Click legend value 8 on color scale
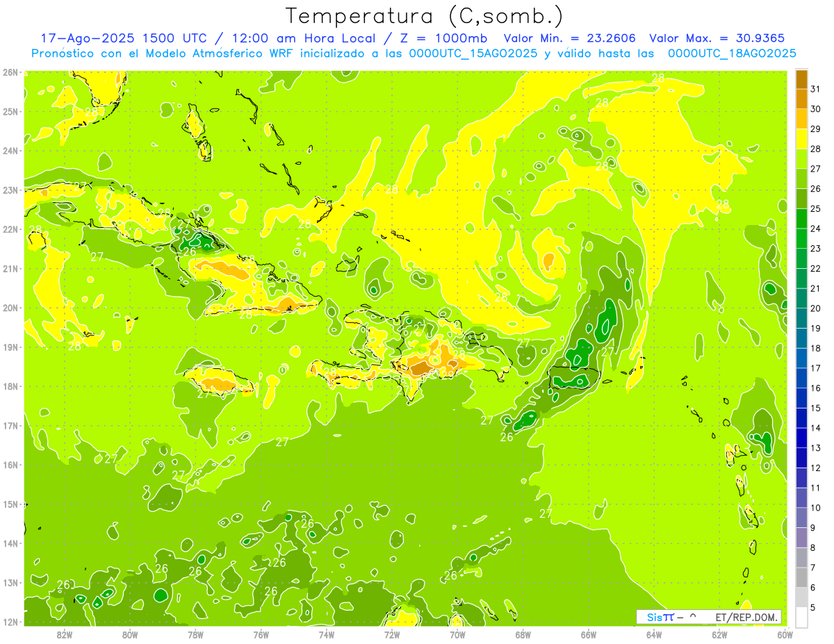Viewport: 834px width, 644px height. pos(812,547)
